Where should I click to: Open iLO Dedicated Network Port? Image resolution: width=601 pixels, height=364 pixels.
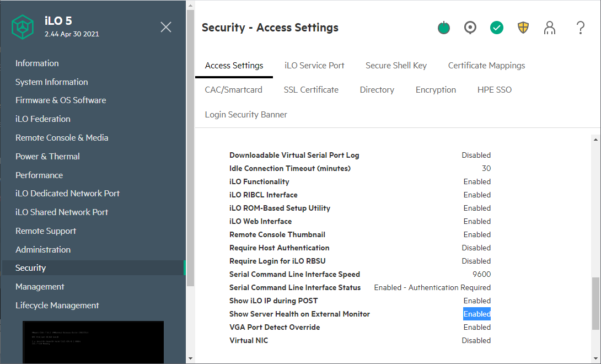coord(67,194)
